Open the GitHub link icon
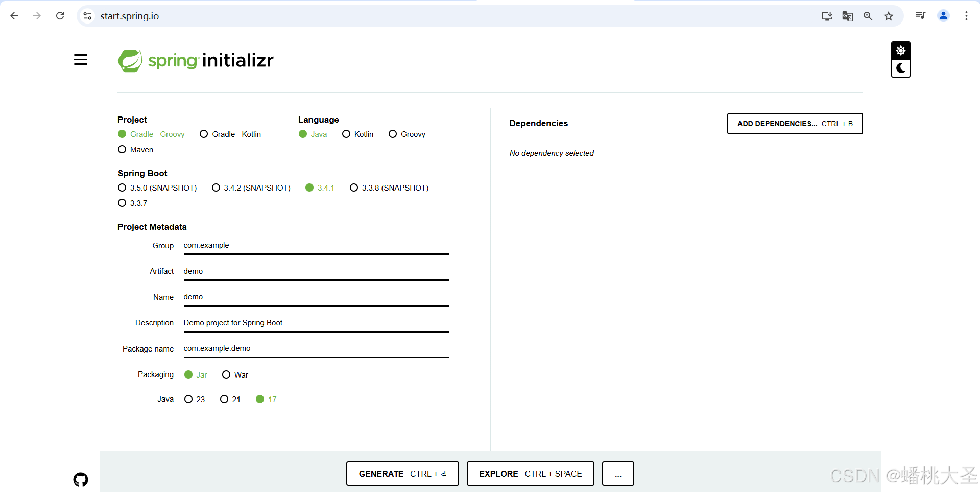Image resolution: width=980 pixels, height=492 pixels. tap(81, 480)
